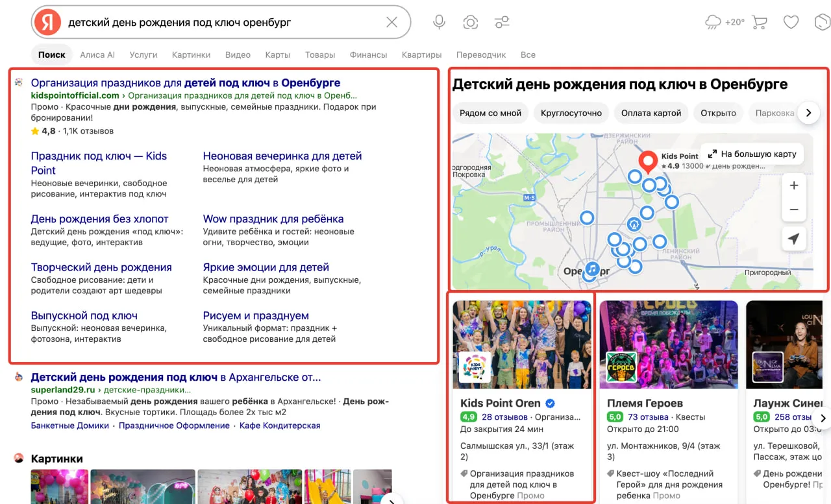
Task: Open the Праздничное Оформление link
Action: [174, 426]
